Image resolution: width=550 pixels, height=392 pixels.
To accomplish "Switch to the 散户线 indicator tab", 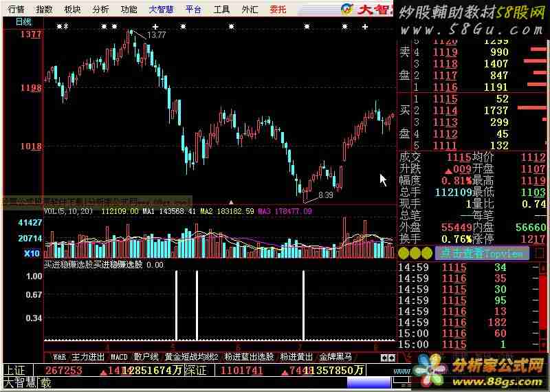I will (146, 357).
